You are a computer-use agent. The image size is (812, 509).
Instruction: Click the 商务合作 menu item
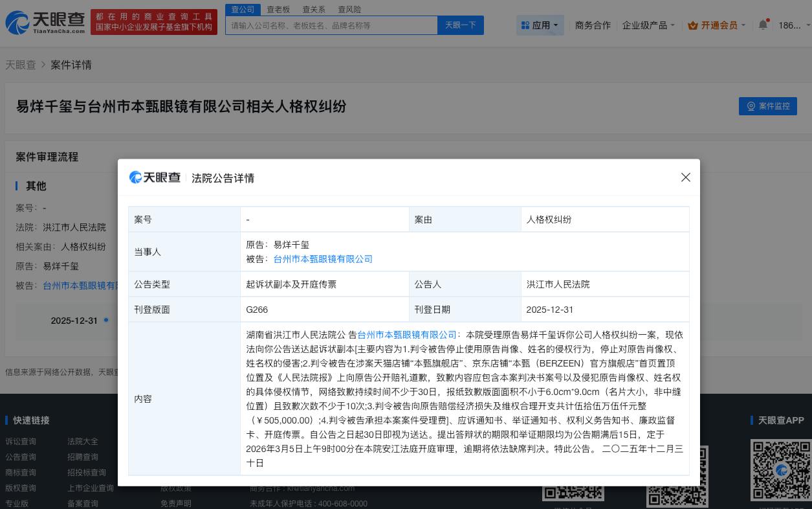point(593,25)
